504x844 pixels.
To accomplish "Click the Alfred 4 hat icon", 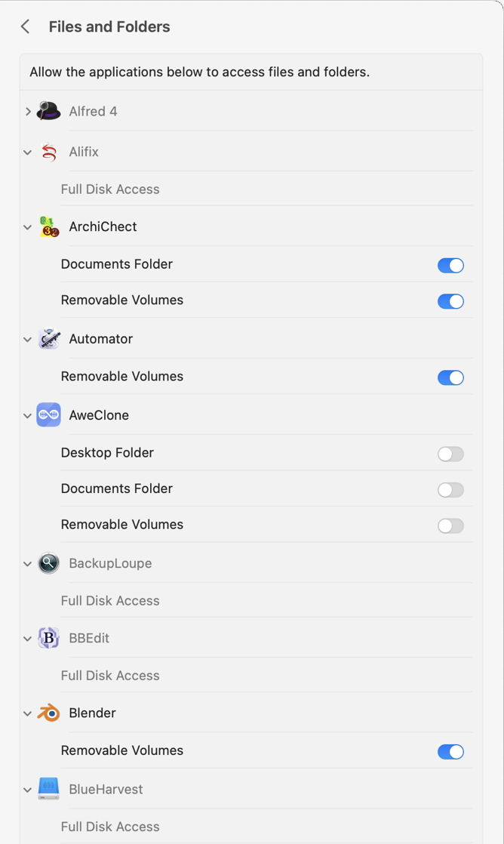I will click(x=49, y=111).
